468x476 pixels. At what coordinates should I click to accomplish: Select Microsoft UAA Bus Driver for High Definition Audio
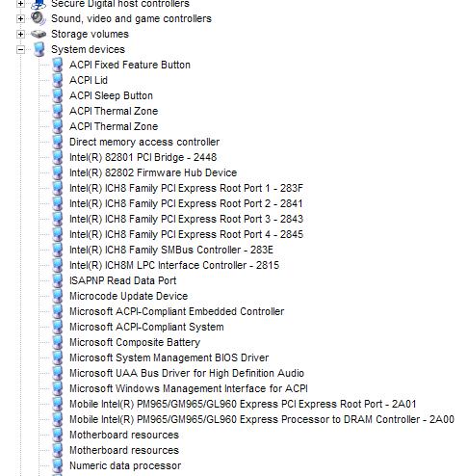pyautogui.click(x=187, y=373)
